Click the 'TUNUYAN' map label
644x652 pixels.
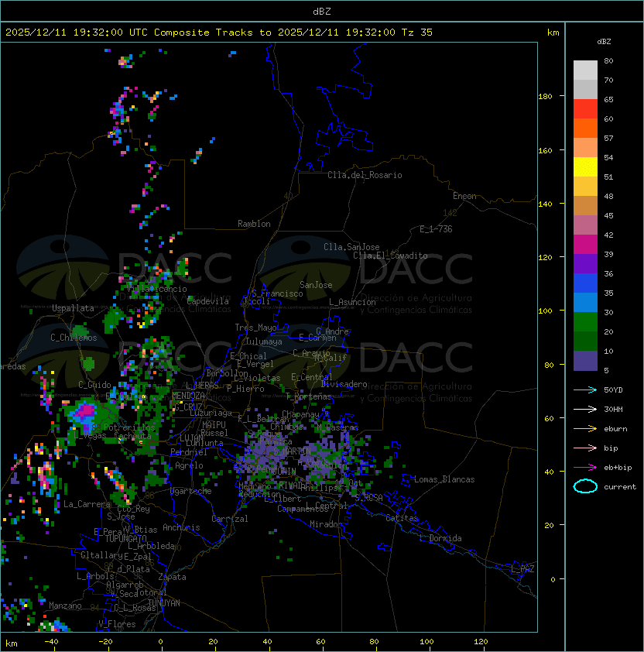coord(164,603)
